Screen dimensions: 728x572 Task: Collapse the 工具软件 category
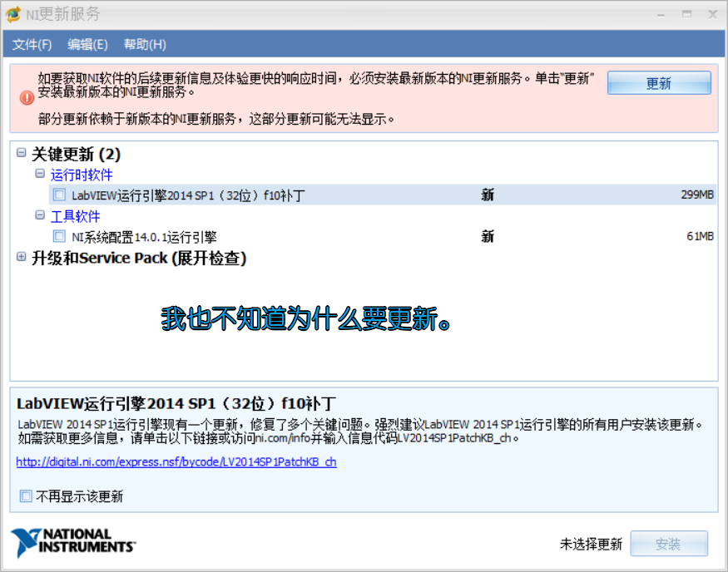tap(40, 214)
